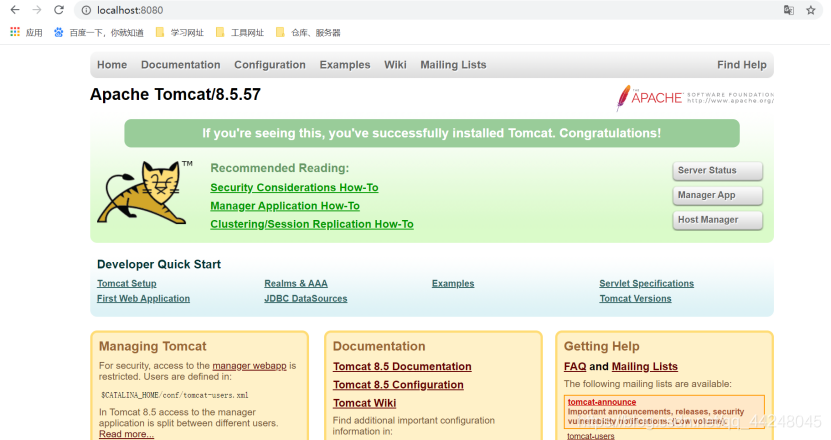The width and height of the screenshot is (831, 440).
Task: Click the Apache Tomcat/8.5.57 heading
Action: [175, 94]
